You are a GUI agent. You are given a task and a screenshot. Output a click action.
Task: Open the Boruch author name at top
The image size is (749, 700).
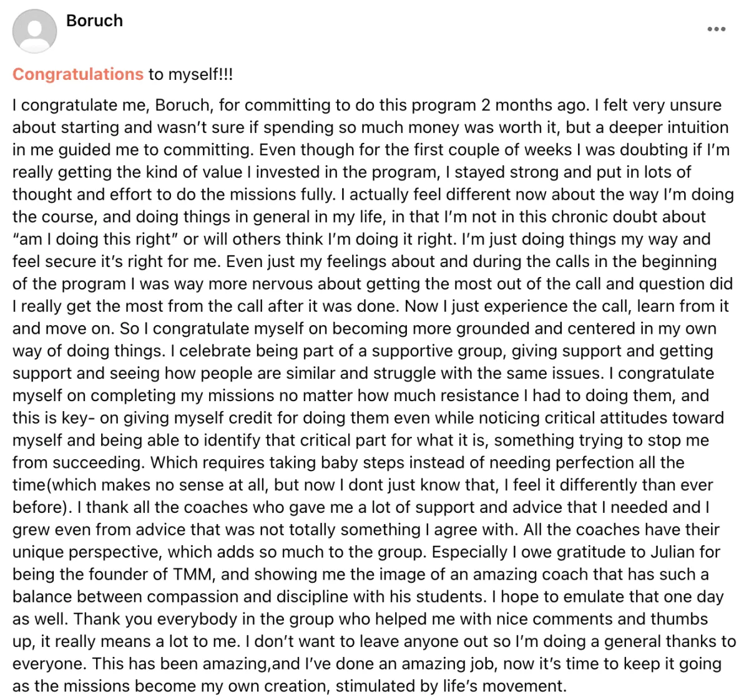pos(94,21)
